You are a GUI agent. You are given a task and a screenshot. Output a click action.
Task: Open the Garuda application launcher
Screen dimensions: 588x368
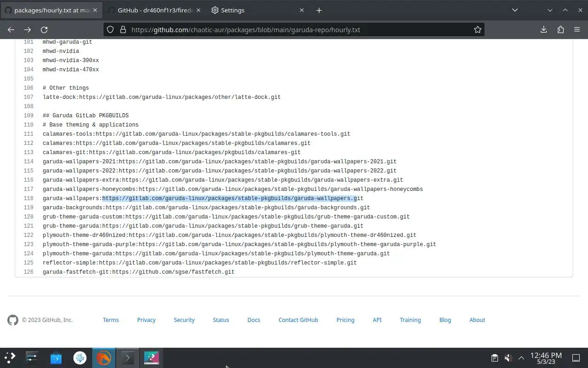click(10, 357)
